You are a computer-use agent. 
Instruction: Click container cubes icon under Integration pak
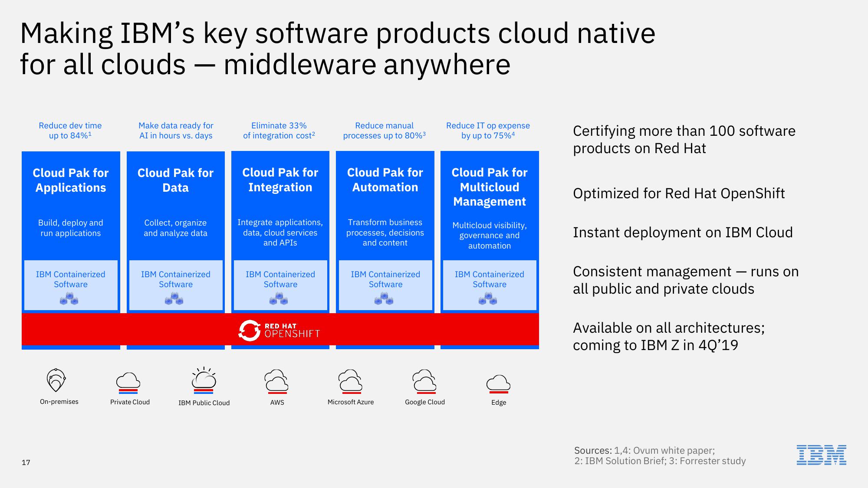pos(279,298)
